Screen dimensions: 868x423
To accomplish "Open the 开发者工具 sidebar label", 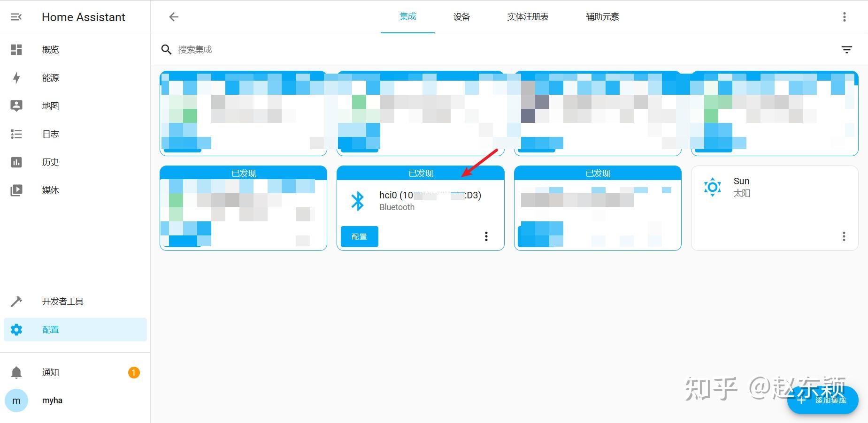I will pyautogui.click(x=63, y=302).
